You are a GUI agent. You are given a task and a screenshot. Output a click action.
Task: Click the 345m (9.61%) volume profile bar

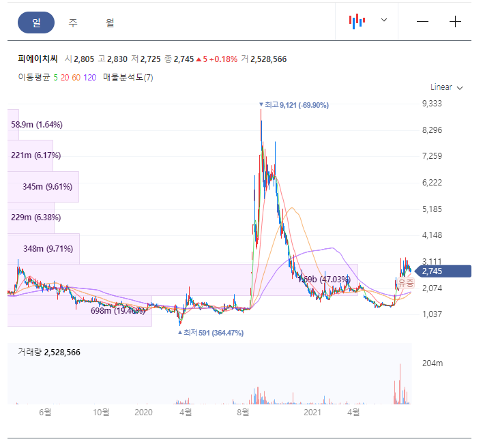tap(43, 187)
